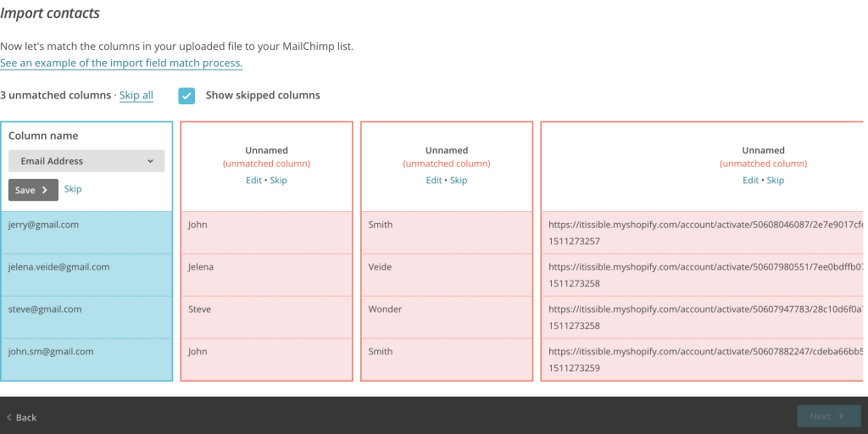The height and width of the screenshot is (434, 868).
Task: Go Back using the bottom bar button
Action: click(x=22, y=417)
